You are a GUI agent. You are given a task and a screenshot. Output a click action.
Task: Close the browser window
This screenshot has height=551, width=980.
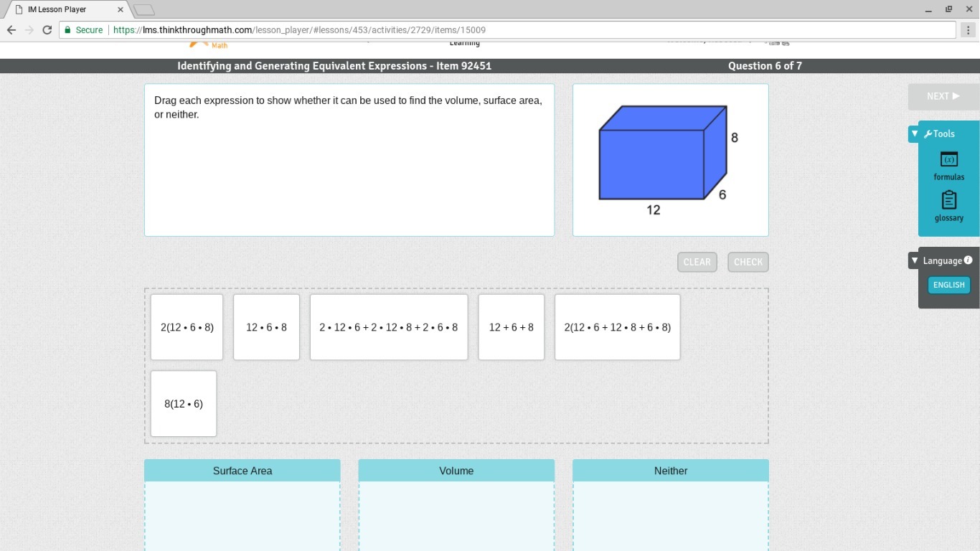click(969, 10)
